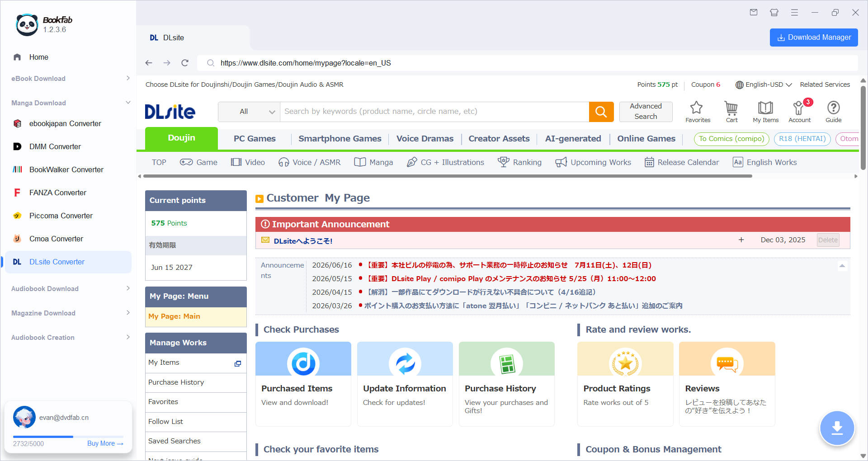Click the page horizontal scrollbar
Screen dimensions: 868x461
[447, 176]
